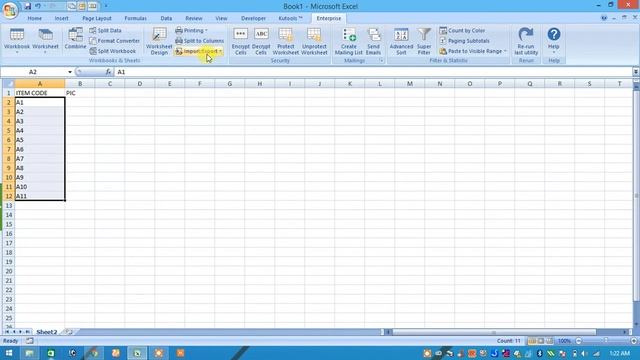Click the zoom out minus button

pos(578,341)
